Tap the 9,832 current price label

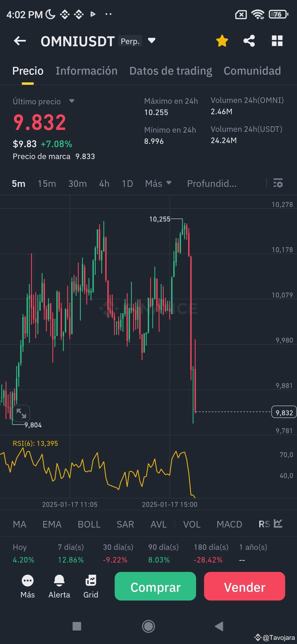click(284, 412)
